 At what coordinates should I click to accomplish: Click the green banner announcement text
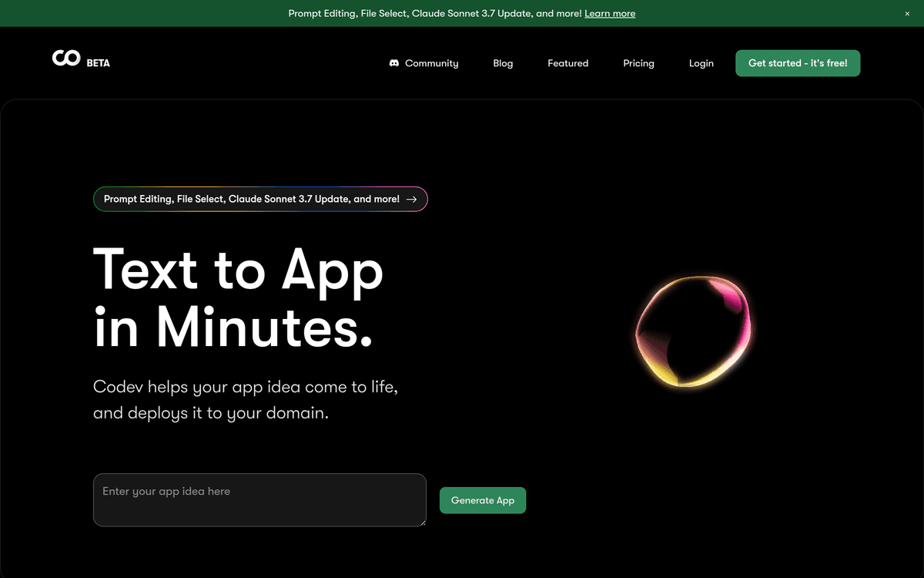tap(434, 14)
